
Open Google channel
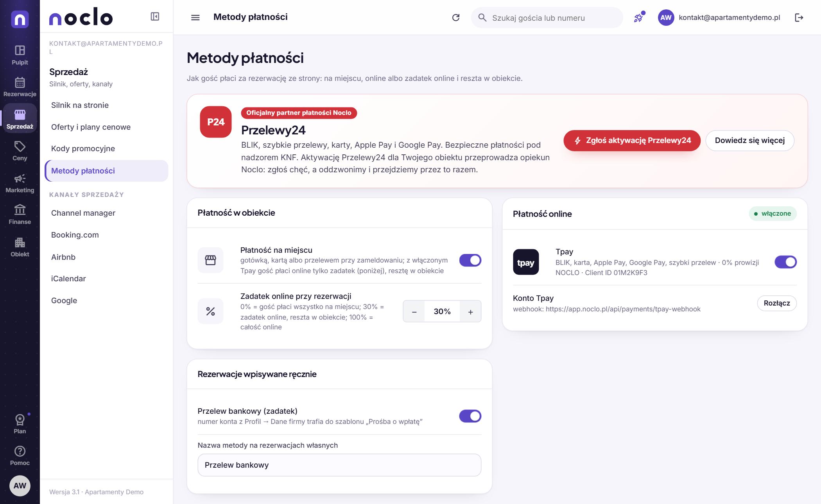tap(106, 300)
